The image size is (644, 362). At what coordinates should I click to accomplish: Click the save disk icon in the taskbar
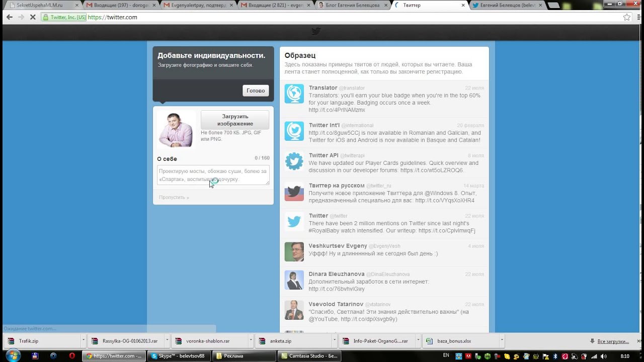tap(35, 355)
